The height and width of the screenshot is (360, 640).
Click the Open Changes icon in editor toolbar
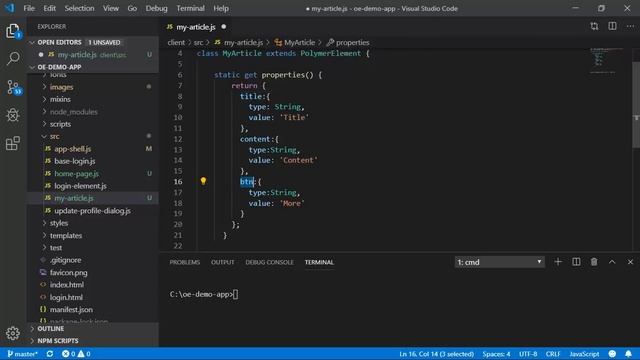coord(594,27)
